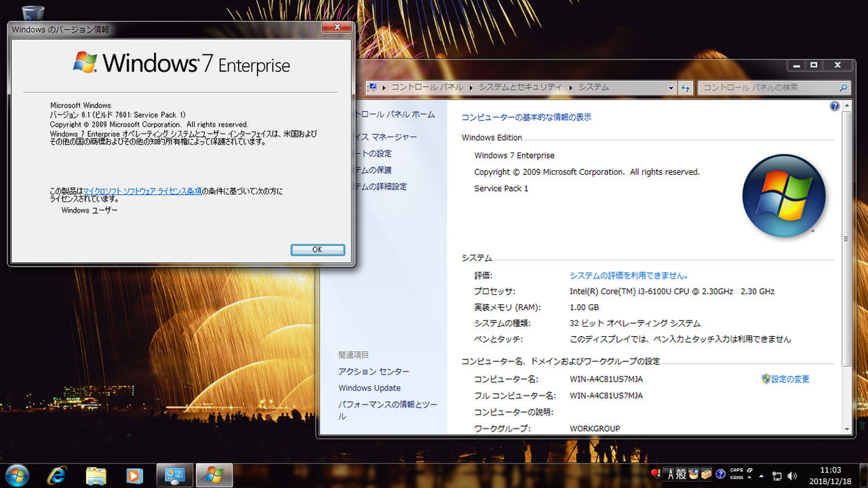The width and height of the screenshot is (868, 488).
Task: Toggle KANA lock indicator in language bar
Action: point(736,478)
